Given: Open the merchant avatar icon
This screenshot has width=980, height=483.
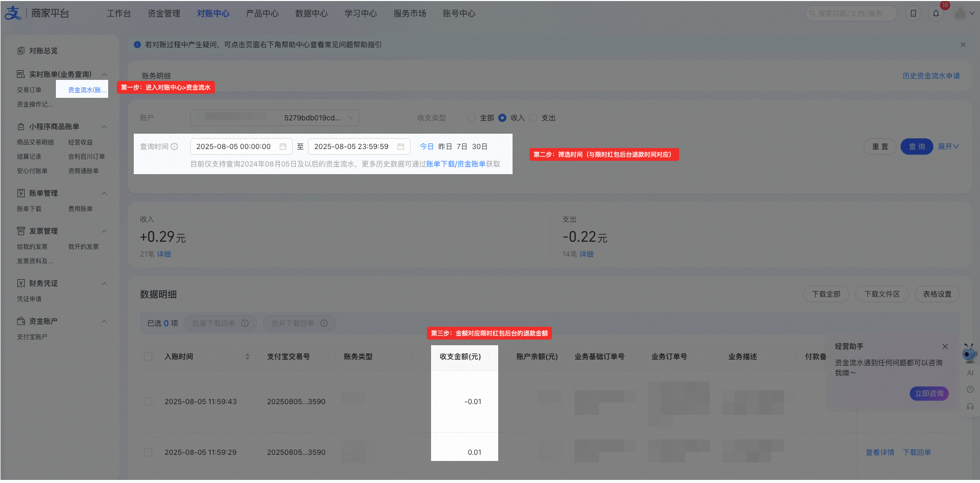Looking at the screenshot, I should click(959, 13).
